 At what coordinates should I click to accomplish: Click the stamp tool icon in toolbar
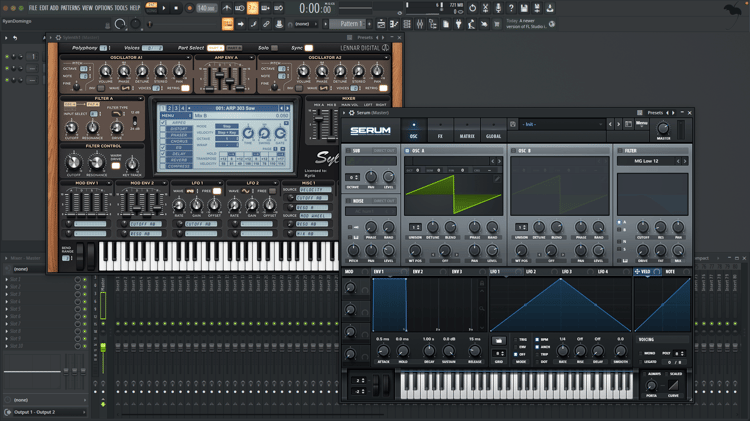point(279,24)
